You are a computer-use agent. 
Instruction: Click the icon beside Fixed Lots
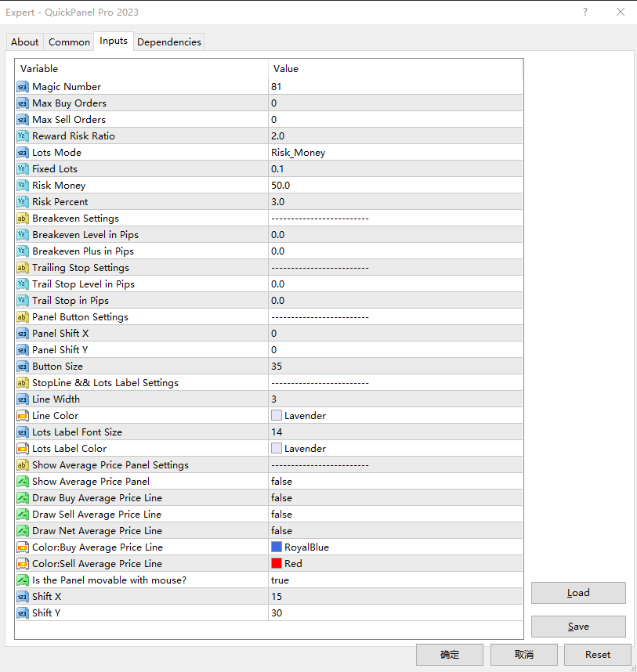point(23,169)
